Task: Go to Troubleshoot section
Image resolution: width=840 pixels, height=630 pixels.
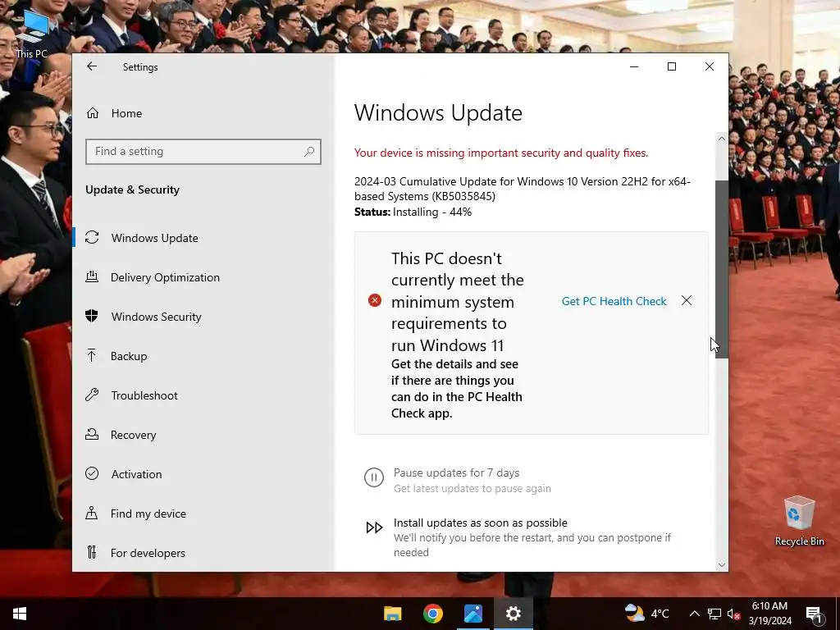Action: point(144,395)
